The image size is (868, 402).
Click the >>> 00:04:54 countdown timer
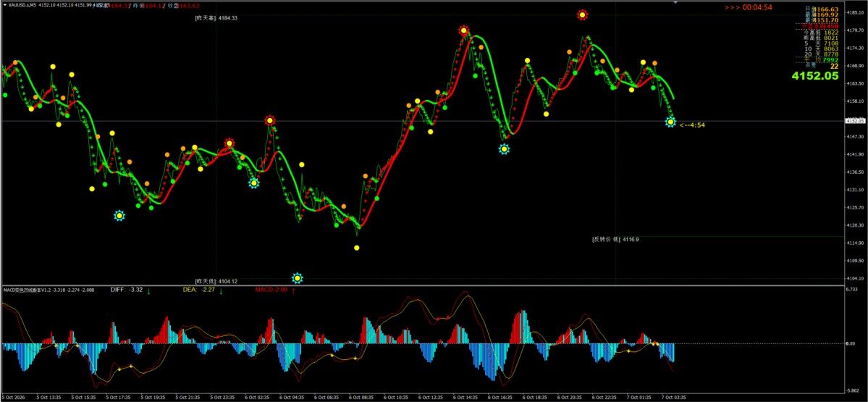748,7
